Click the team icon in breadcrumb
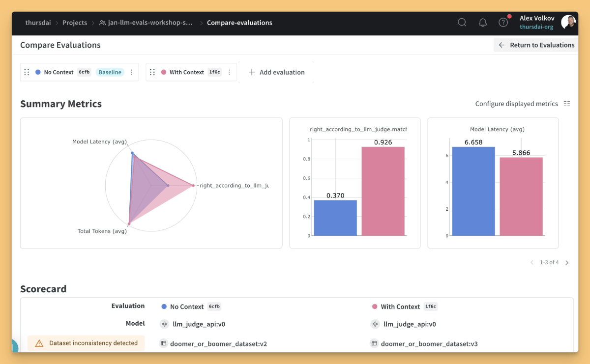The height and width of the screenshot is (364, 590). [102, 23]
